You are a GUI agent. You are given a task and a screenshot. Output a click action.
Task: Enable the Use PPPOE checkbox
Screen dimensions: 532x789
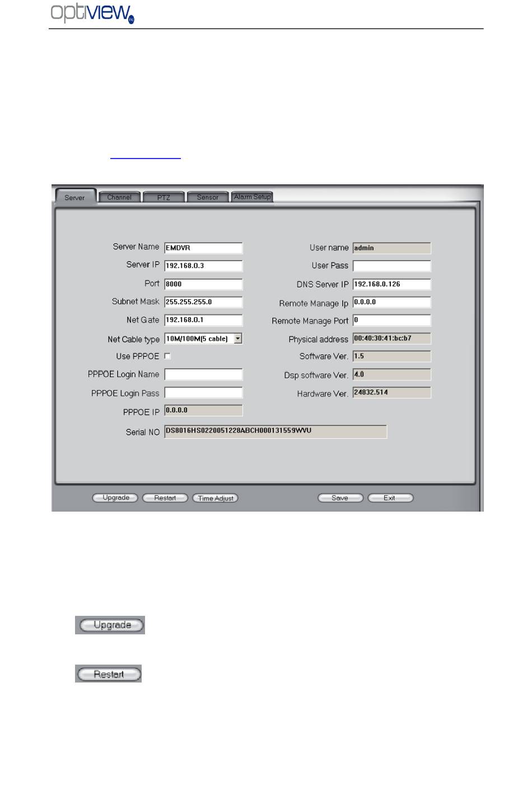[167, 356]
